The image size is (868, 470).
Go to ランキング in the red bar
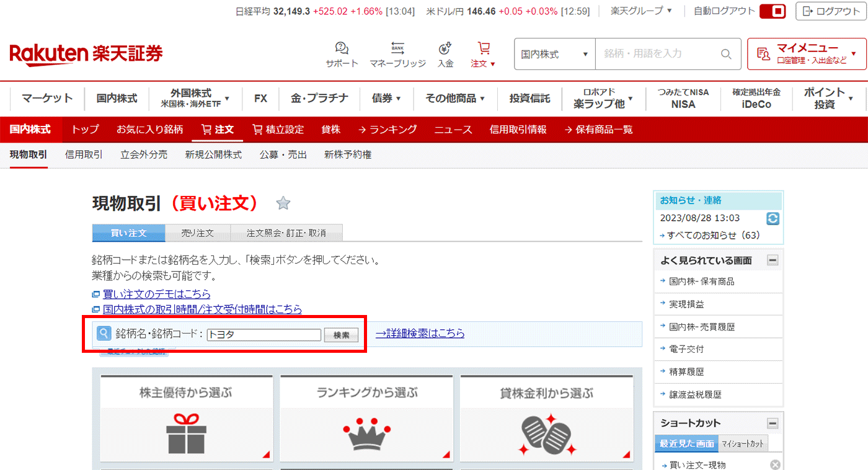387,130
